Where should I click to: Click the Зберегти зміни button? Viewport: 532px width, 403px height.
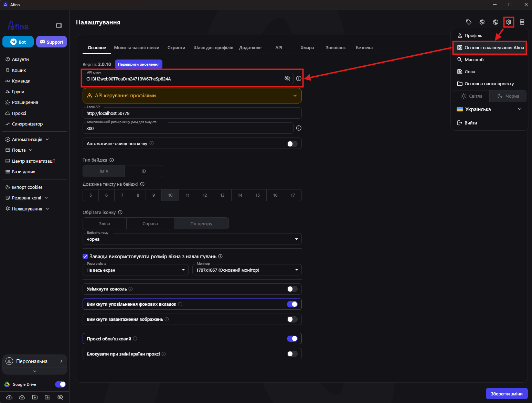pyautogui.click(x=507, y=394)
